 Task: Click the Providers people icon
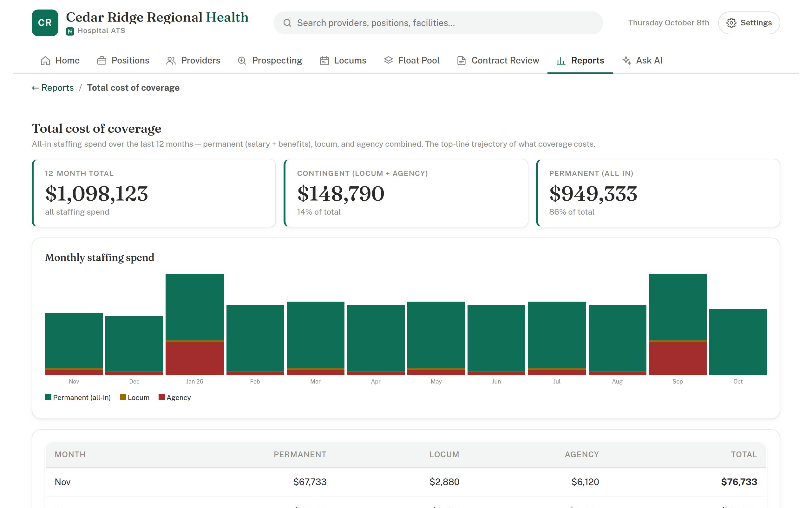pos(171,60)
